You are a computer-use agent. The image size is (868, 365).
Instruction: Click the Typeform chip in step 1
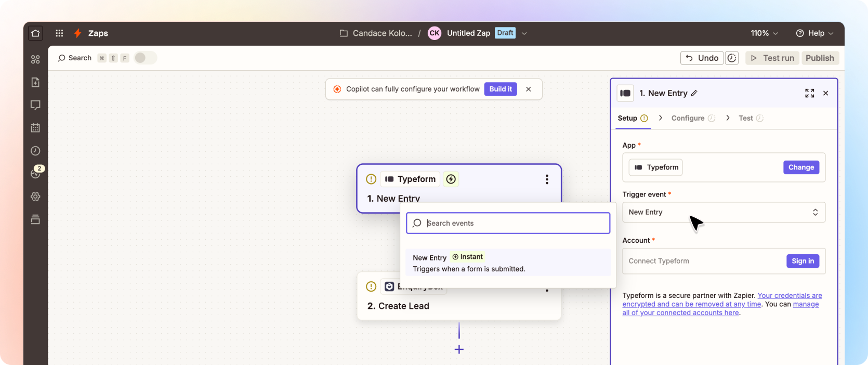pos(410,179)
